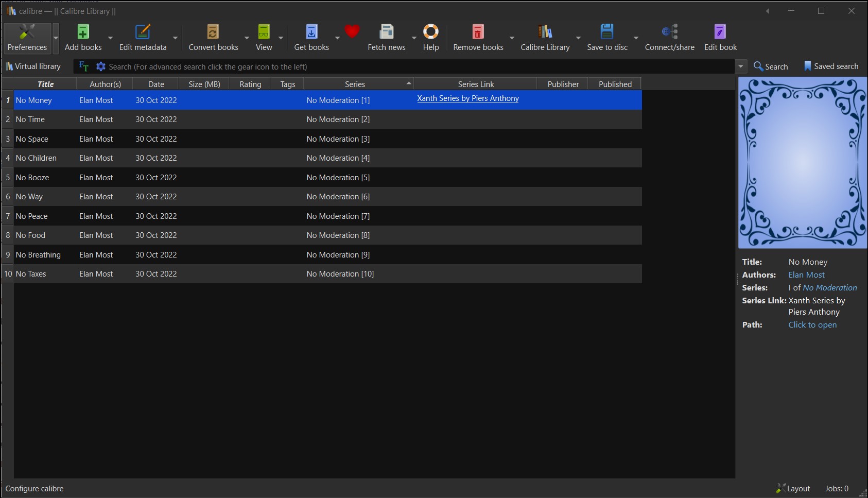Image resolution: width=868 pixels, height=498 pixels.
Task: Select the "No Breathing" book row
Action: point(327,255)
